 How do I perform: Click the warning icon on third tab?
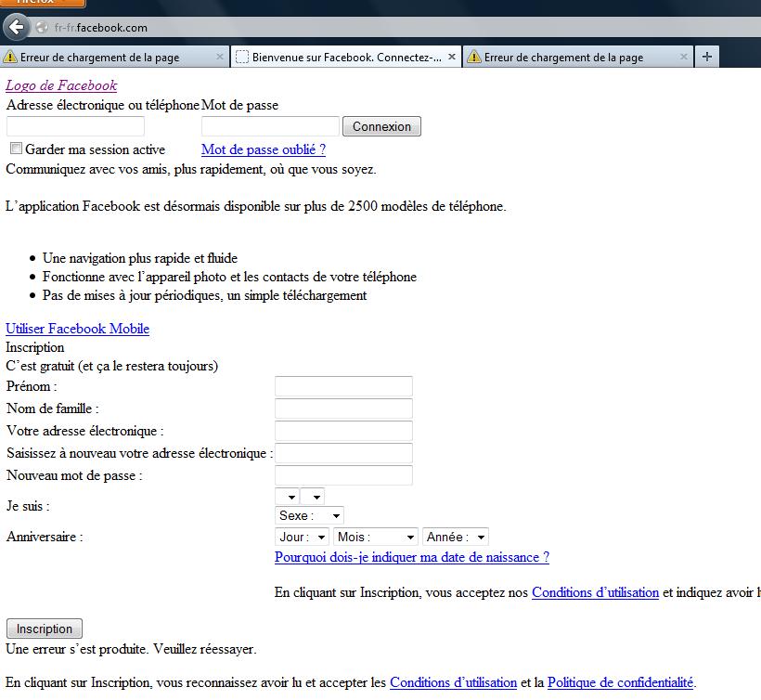(x=473, y=57)
